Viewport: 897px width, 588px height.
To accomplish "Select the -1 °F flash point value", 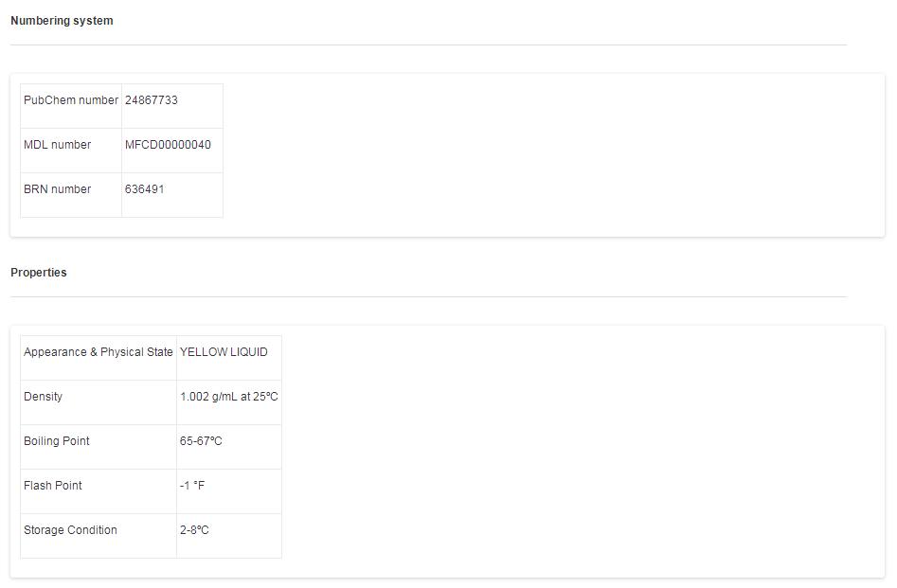I will pyautogui.click(x=192, y=486).
